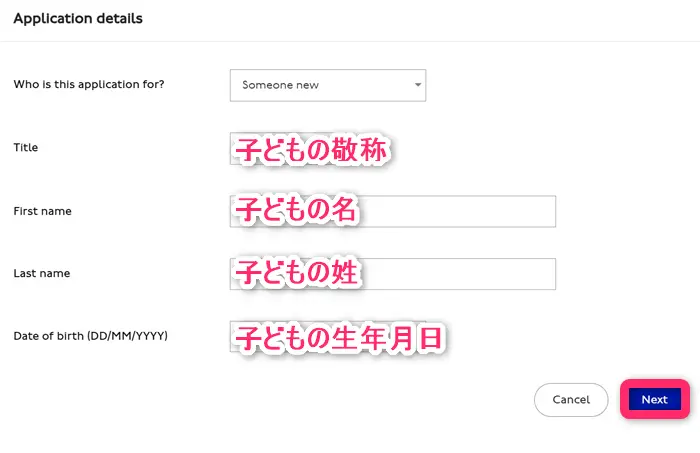The image size is (700, 453).
Task: Click the divider line under Application details
Action: 350,41
